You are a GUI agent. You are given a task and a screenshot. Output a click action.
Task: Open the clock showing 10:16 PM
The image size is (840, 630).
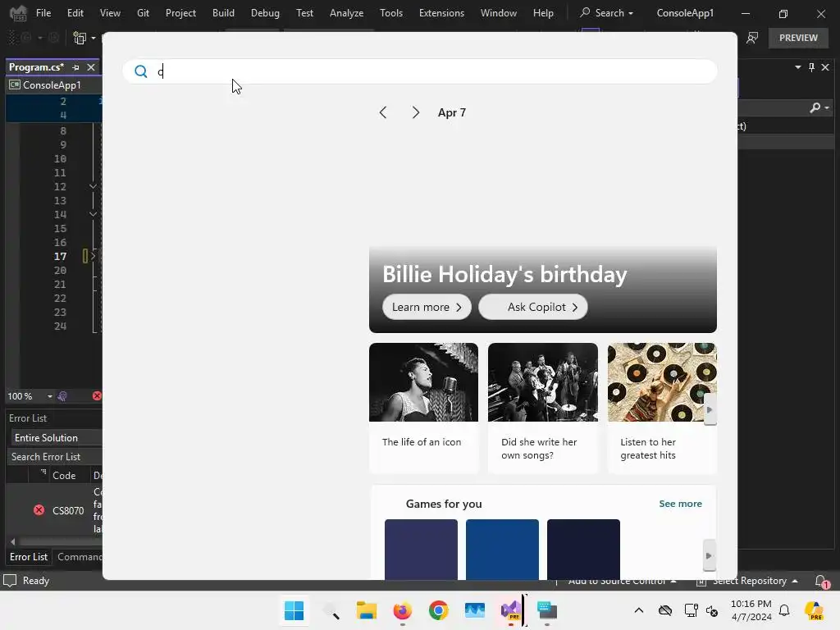751,610
